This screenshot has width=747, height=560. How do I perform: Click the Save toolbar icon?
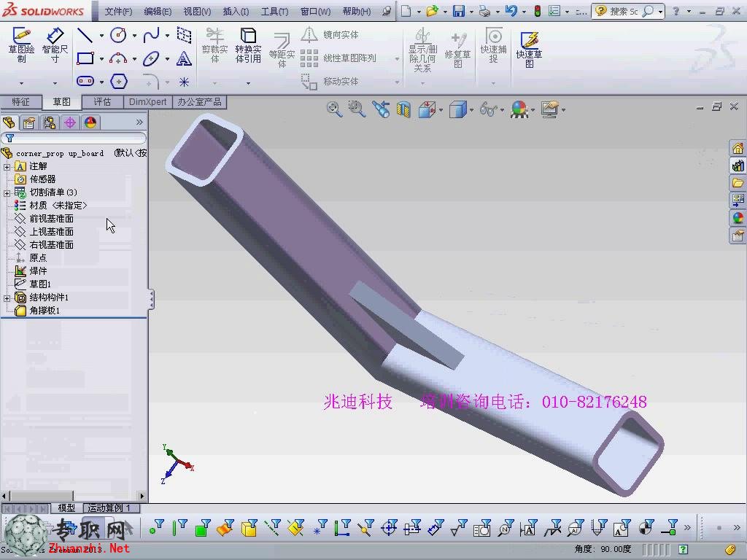pyautogui.click(x=458, y=11)
